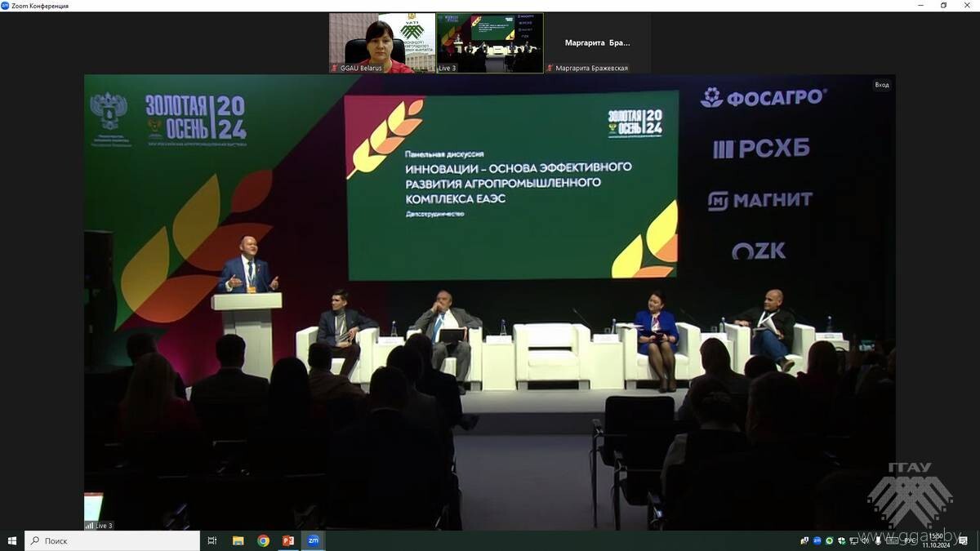
Task: Open Windows Security tray shield icon
Action: point(840,540)
